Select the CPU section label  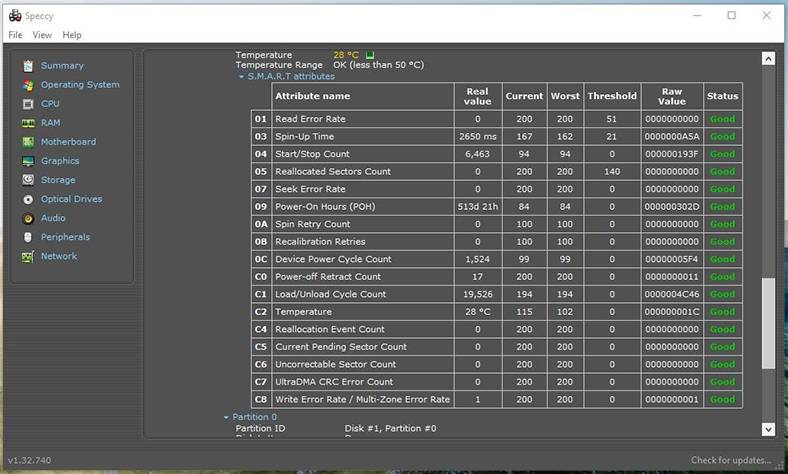[x=50, y=104]
